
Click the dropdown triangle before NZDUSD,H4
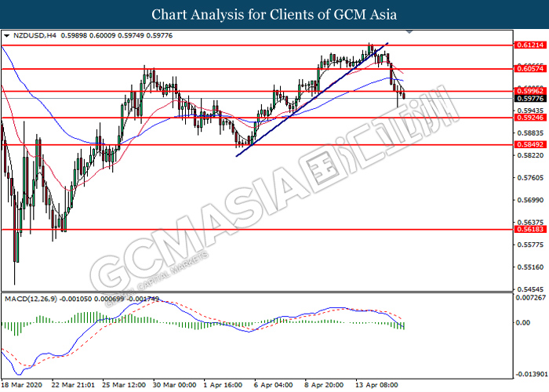coord(6,36)
